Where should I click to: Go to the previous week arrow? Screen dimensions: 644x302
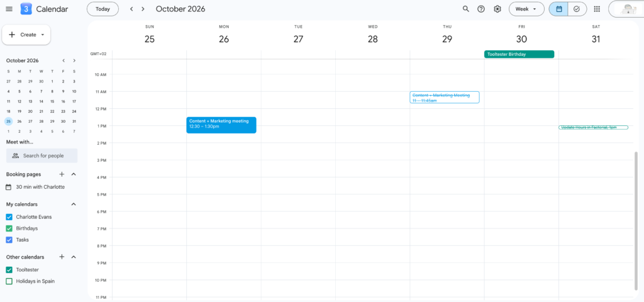131,9
